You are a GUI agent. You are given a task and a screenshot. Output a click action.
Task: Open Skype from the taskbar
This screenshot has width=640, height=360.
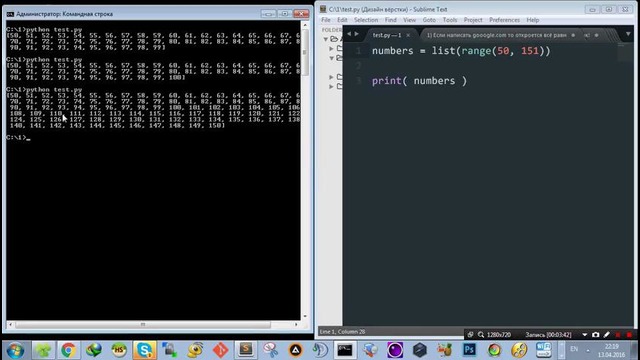[x=144, y=350]
